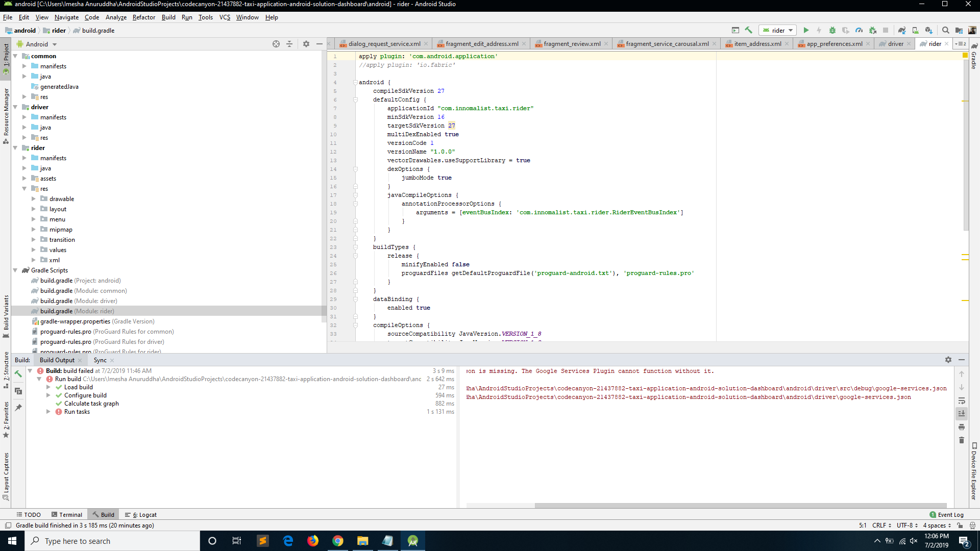Screen dimensions: 980x551
Task: Click the Profile app gauge icon
Action: point(859,31)
